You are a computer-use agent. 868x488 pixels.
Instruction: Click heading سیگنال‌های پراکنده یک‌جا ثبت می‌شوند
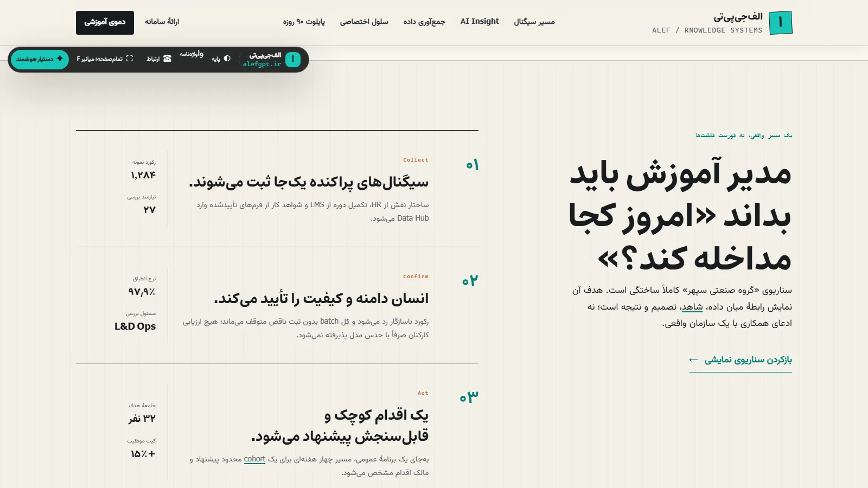coord(309,182)
